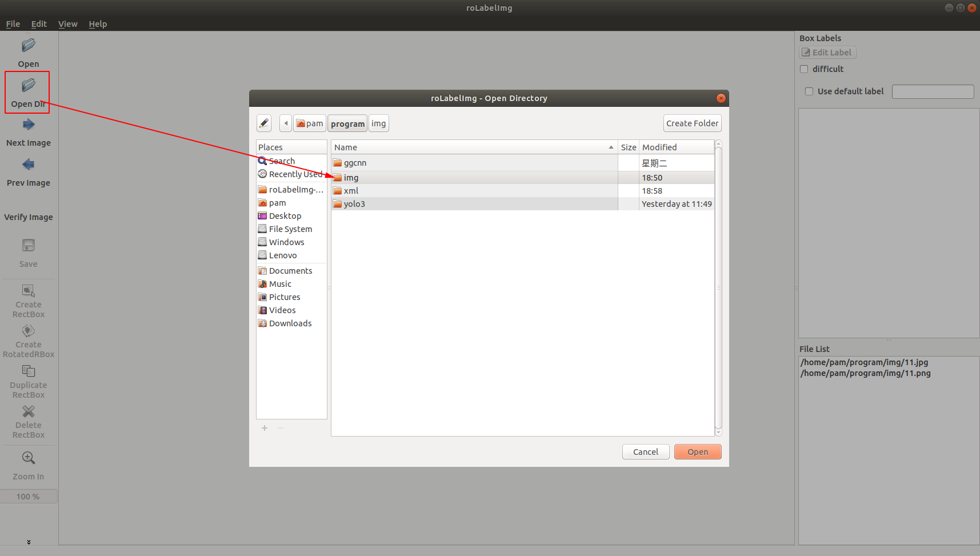The height and width of the screenshot is (556, 980).
Task: Toggle the difficult checkbox
Action: pos(804,69)
